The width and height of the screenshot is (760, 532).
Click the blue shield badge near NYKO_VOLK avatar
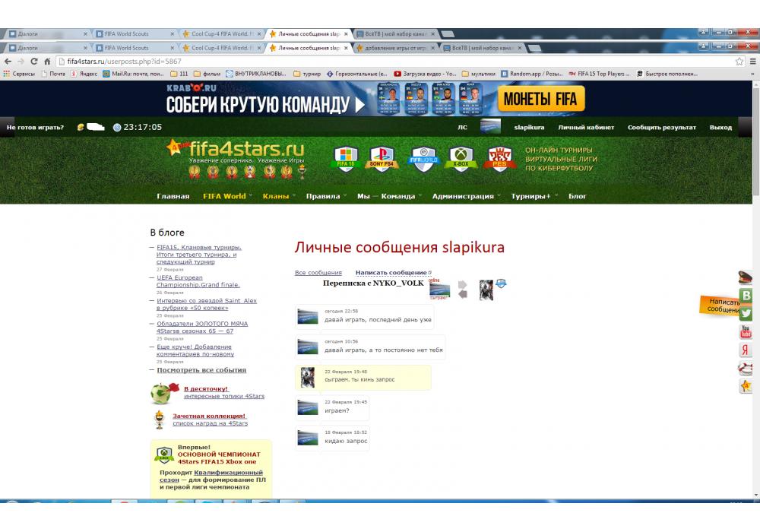501,283
